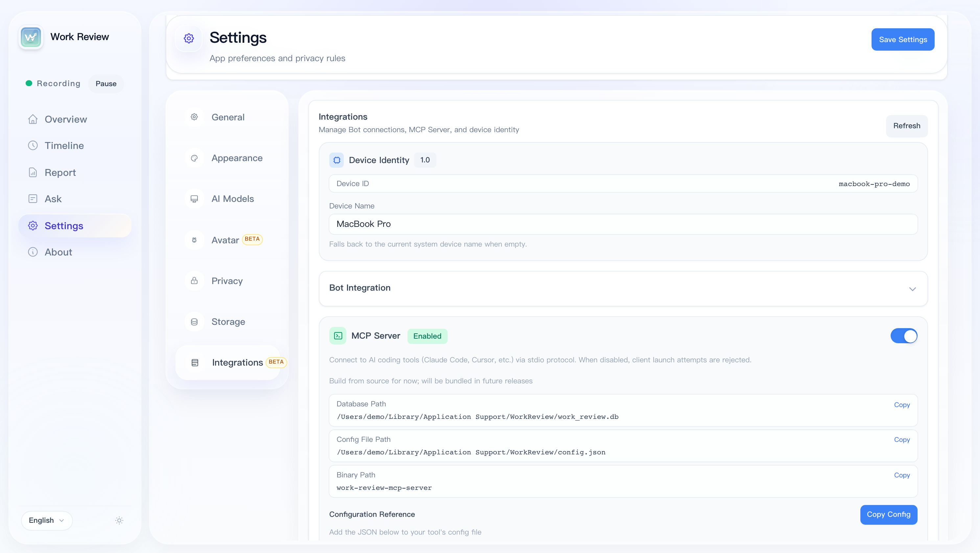The image size is (980, 553).
Task: Click the About info icon
Action: pyautogui.click(x=33, y=252)
